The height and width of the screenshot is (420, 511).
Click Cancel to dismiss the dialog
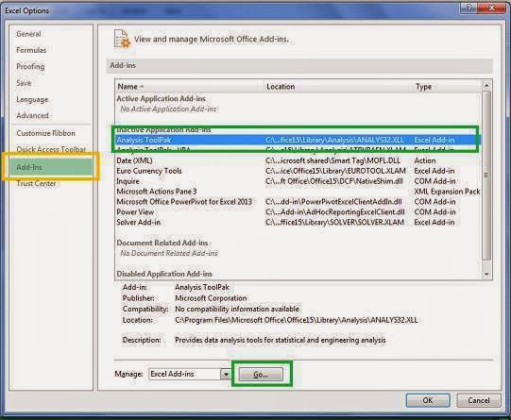coord(479,400)
